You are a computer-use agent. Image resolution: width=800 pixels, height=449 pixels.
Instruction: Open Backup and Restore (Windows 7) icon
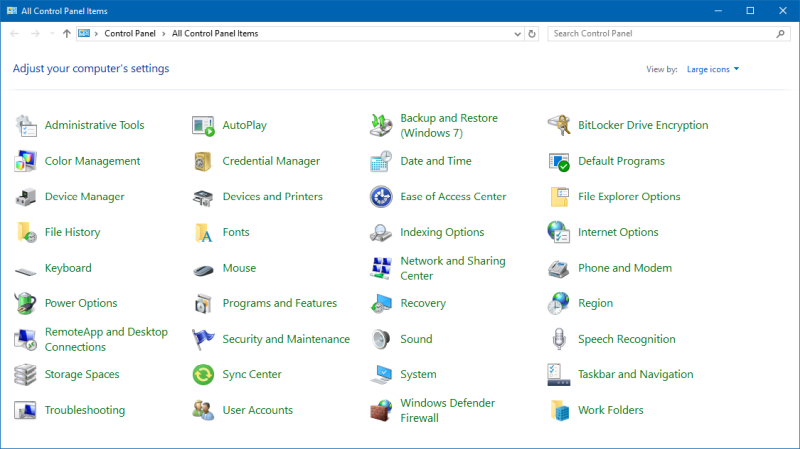[381, 126]
